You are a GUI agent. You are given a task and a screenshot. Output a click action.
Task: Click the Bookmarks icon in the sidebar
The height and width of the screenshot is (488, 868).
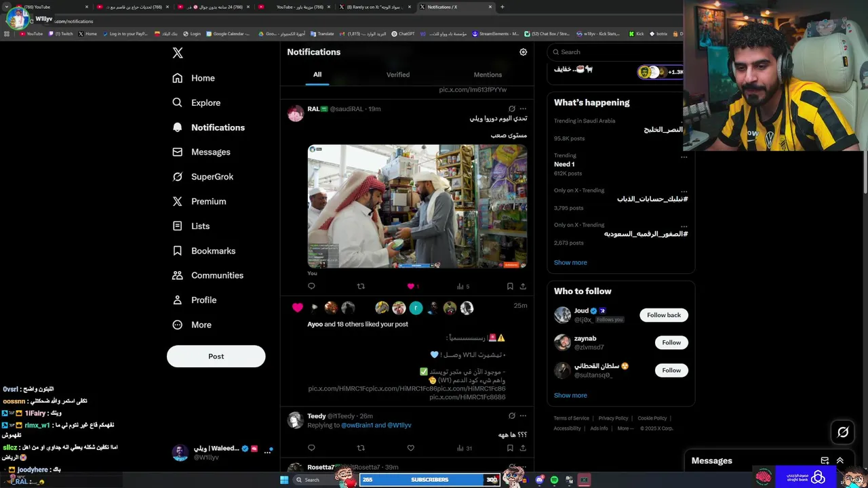pyautogui.click(x=178, y=251)
